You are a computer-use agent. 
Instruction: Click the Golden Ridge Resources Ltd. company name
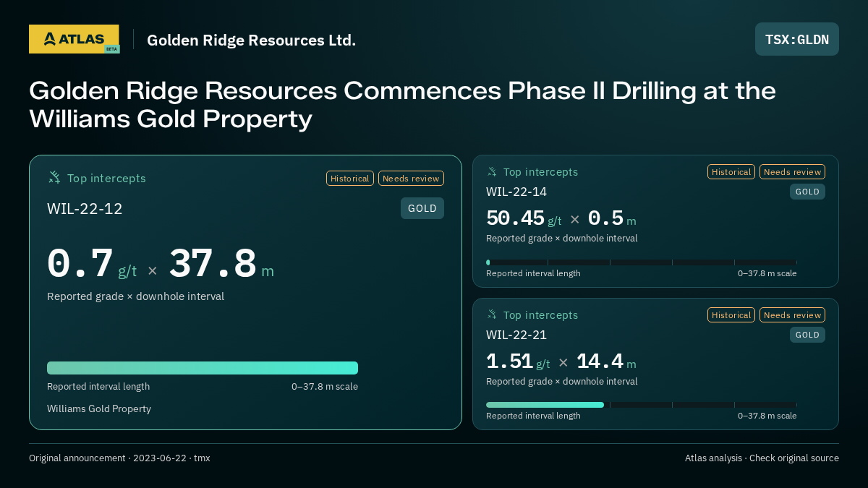[251, 40]
